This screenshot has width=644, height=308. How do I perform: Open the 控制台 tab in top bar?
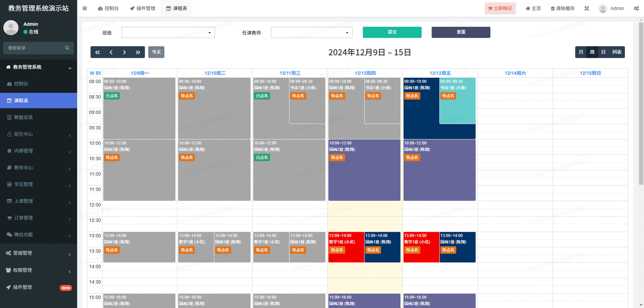[x=108, y=9]
